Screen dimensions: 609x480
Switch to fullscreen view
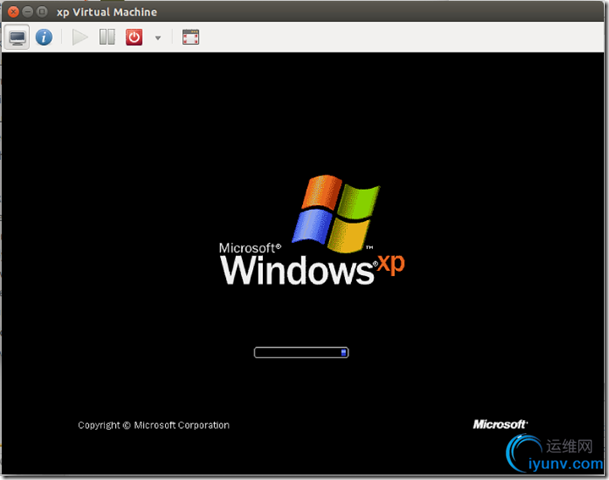pyautogui.click(x=191, y=38)
